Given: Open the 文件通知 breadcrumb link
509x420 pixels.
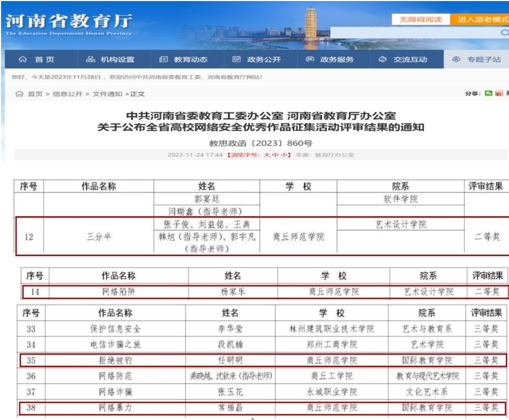Looking at the screenshot, I should click(x=107, y=94).
